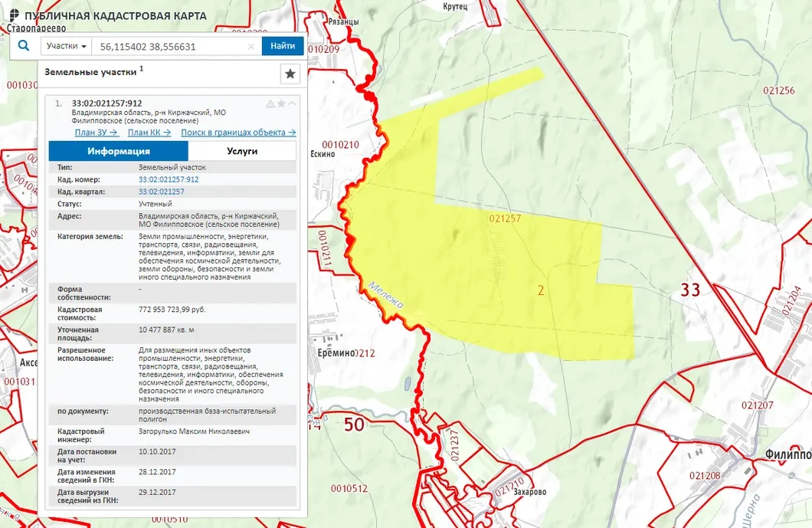
Task: Clear the search field with X icon
Action: pyautogui.click(x=251, y=46)
